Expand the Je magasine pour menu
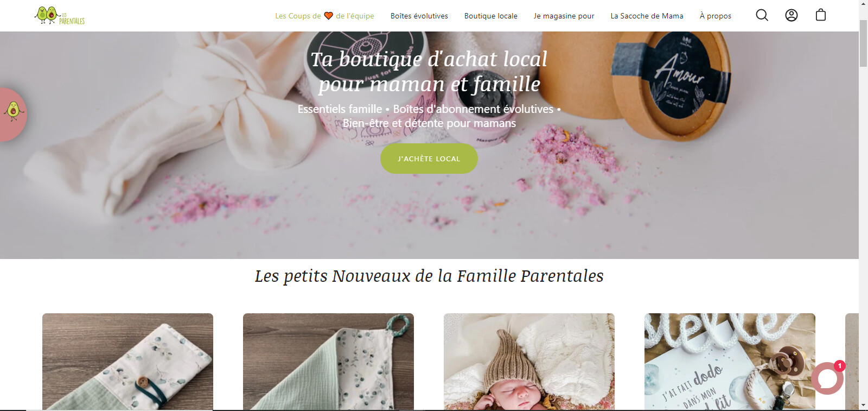The image size is (868, 411). tap(564, 16)
